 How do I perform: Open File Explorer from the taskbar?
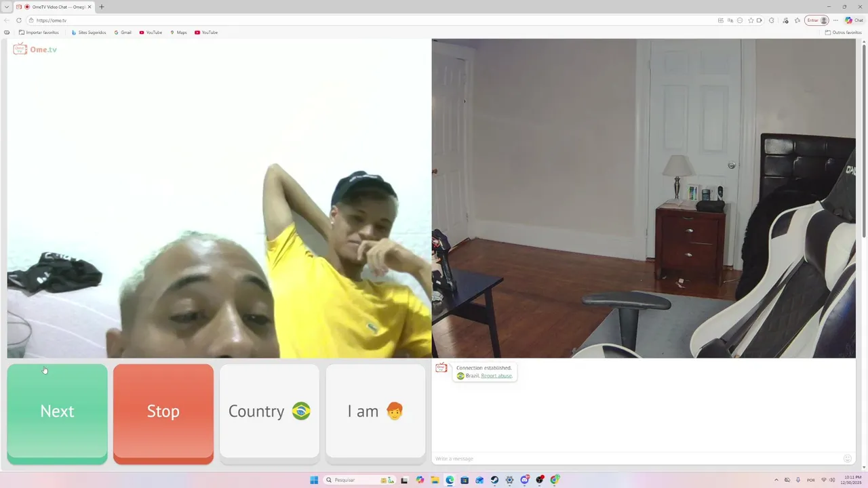click(435, 480)
